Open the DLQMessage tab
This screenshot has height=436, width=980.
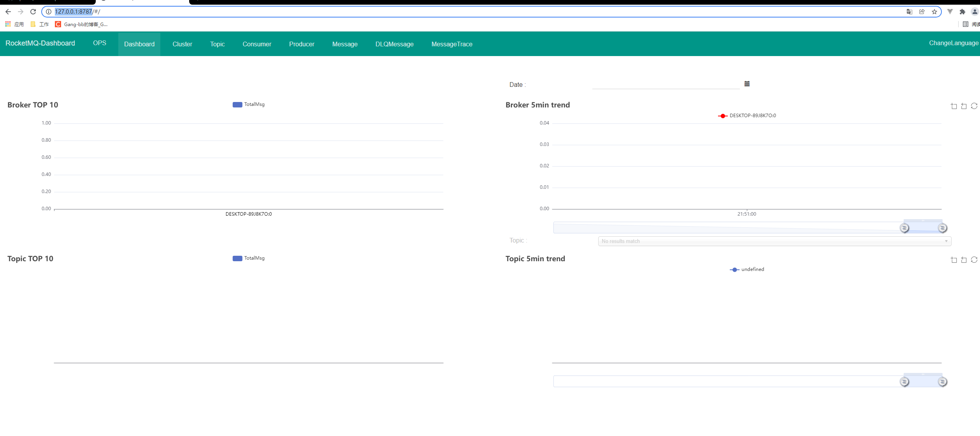(x=395, y=44)
